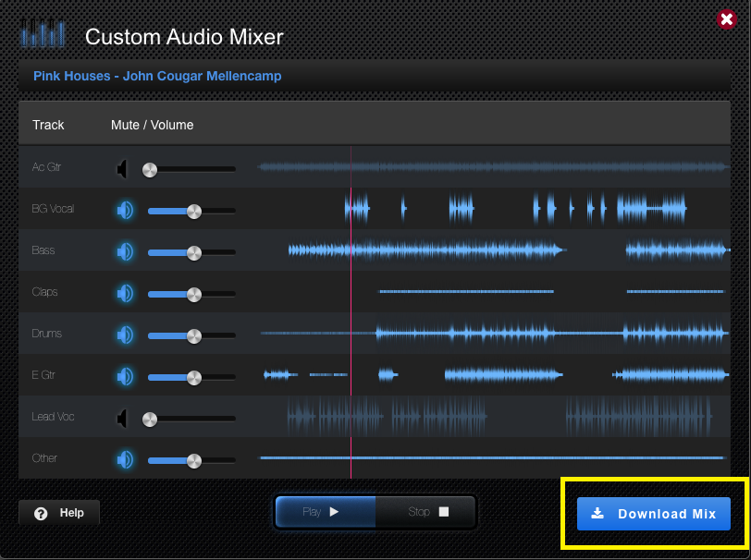Viewport: 751px width, 560px height.
Task: Click the Lead Voc volume slider knob
Action: coord(150,420)
